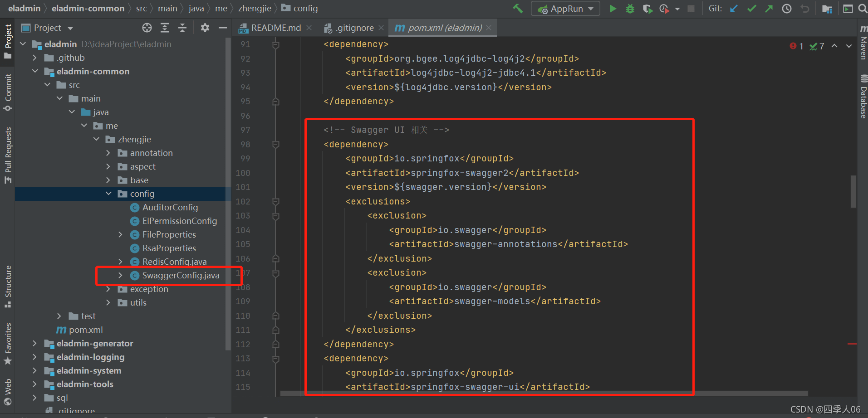Expand the eladmin-system module
Screen dimensions: 868x418
(x=35, y=370)
